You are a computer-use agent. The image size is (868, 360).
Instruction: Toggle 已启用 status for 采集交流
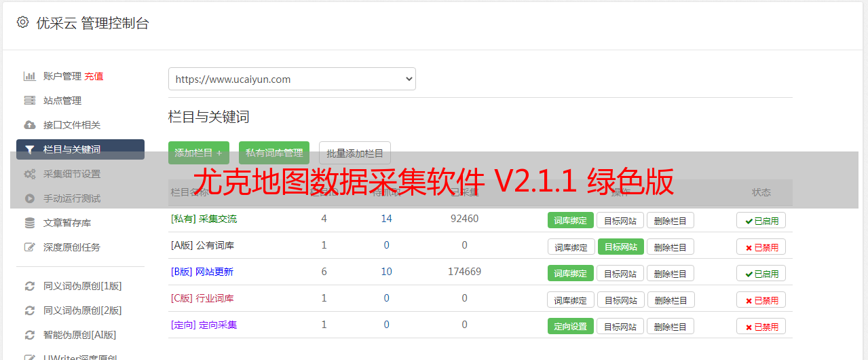[x=761, y=220]
